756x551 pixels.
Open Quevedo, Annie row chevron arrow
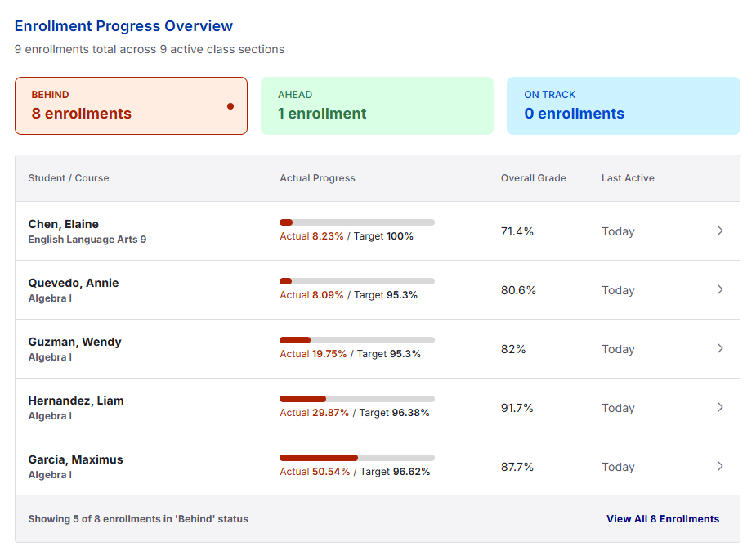pos(720,289)
